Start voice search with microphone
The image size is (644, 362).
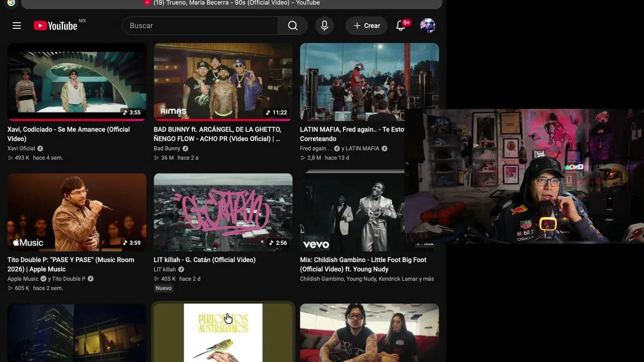coord(325,26)
